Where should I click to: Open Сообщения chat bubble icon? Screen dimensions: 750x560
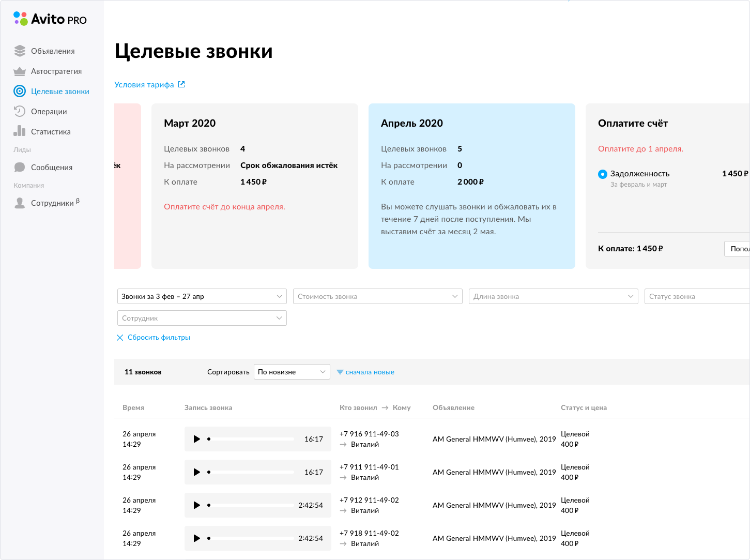pyautogui.click(x=20, y=168)
